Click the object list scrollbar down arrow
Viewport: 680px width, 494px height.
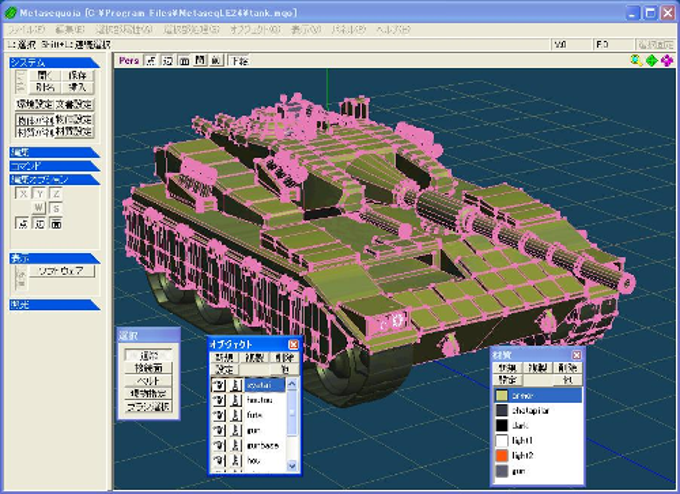click(x=293, y=466)
